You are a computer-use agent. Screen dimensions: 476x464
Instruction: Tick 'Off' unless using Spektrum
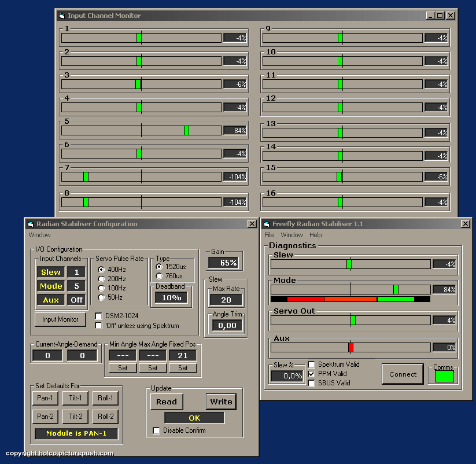[98, 326]
